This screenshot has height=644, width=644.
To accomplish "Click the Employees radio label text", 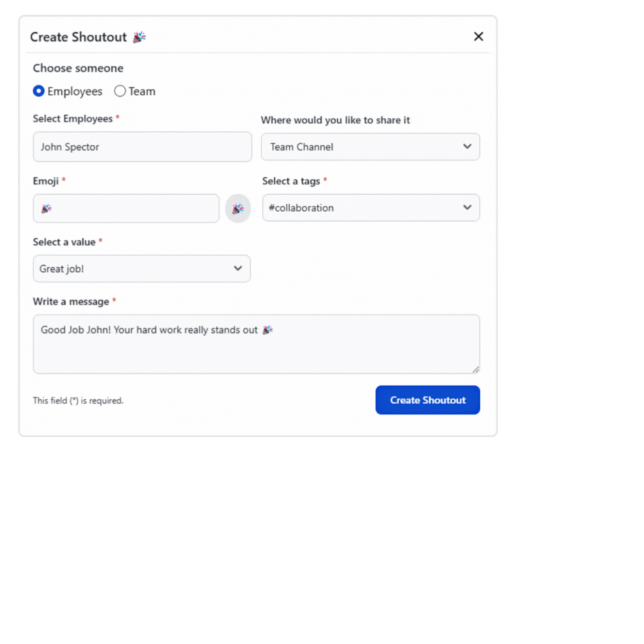I will coord(75,92).
